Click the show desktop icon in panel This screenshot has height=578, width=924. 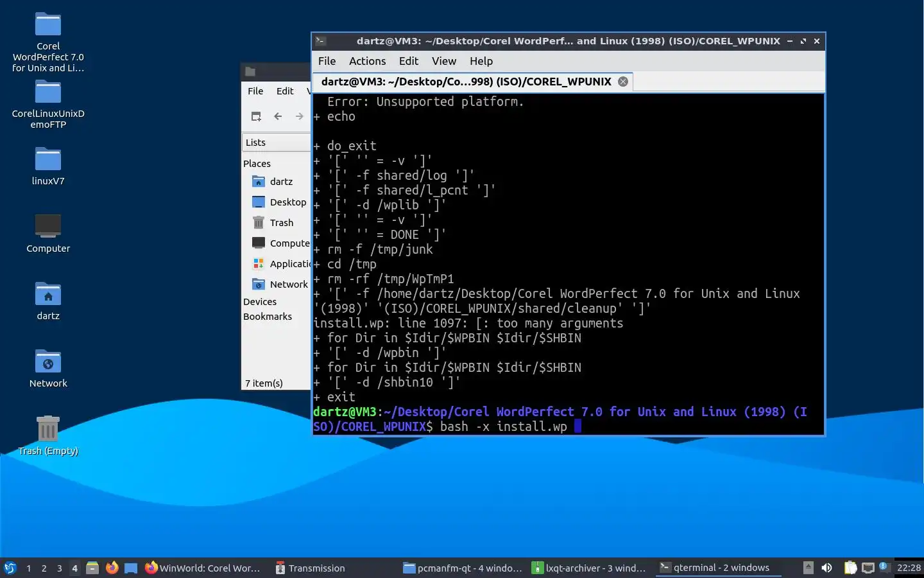[131, 568]
